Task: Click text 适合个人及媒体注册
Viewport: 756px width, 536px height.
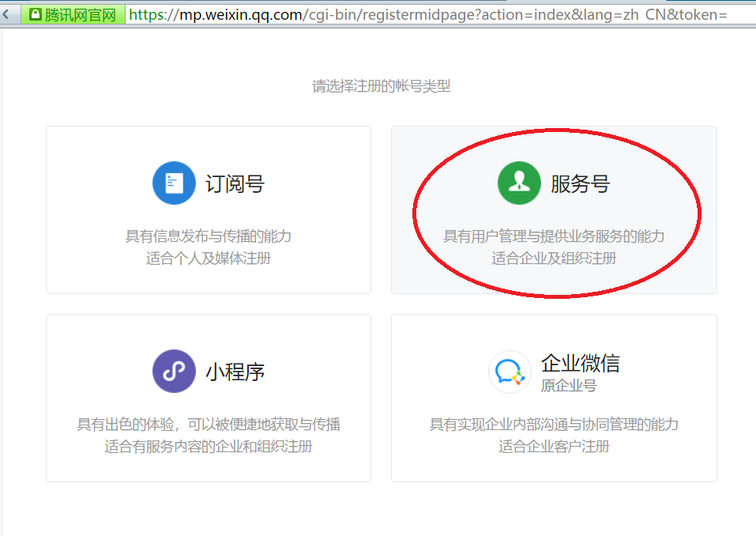Action: (209, 258)
